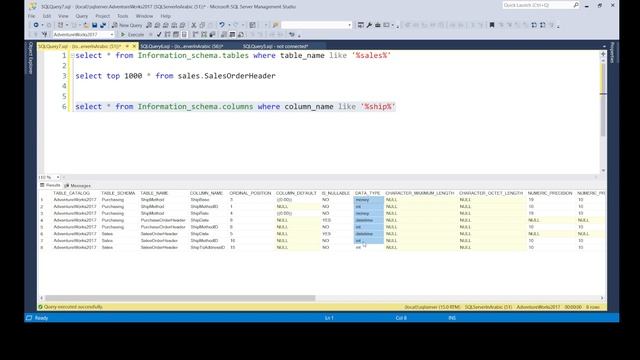Viewport: 640px width, 360px height.
Task: Click the Navigate Backward circle arrow icon
Action: (x=36, y=25)
